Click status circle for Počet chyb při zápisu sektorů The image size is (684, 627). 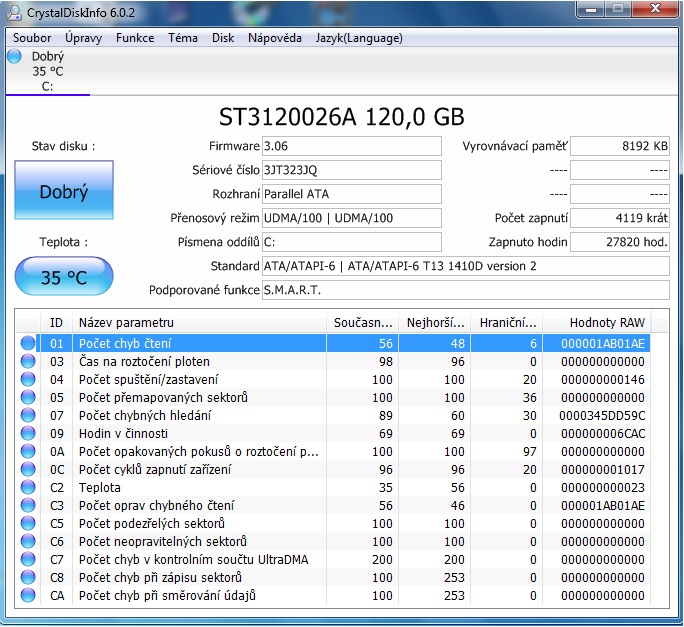coord(28,577)
